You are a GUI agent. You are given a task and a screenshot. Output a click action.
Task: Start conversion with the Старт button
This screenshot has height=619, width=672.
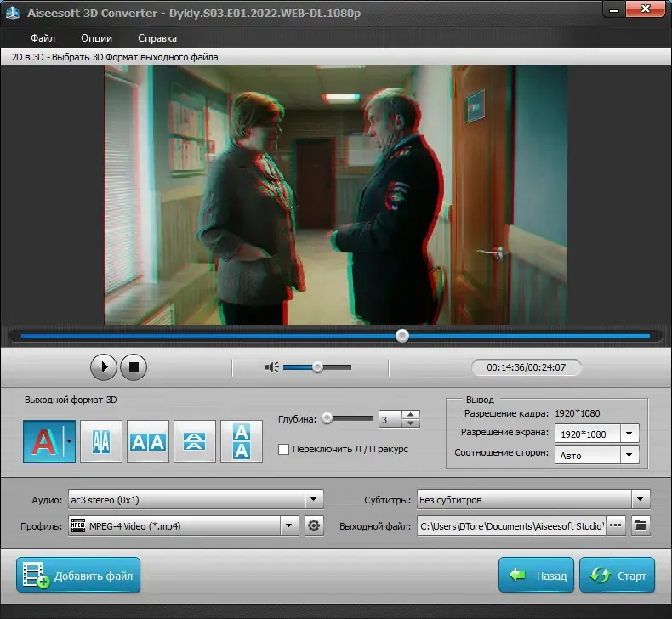[618, 576]
